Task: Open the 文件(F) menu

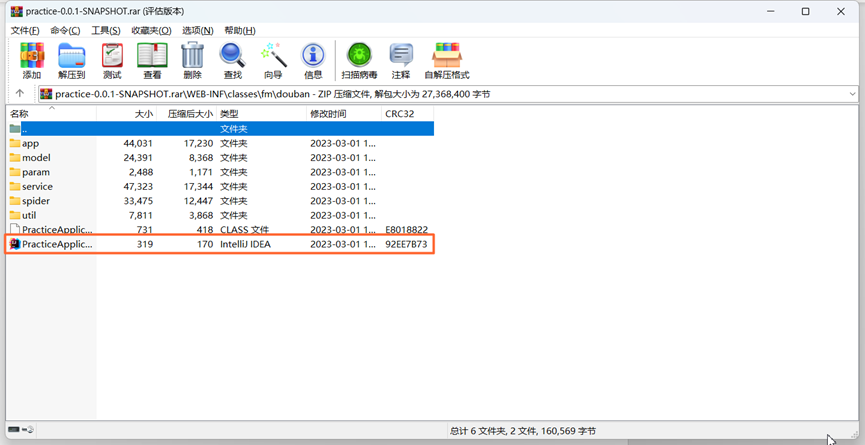Action: coord(25,31)
